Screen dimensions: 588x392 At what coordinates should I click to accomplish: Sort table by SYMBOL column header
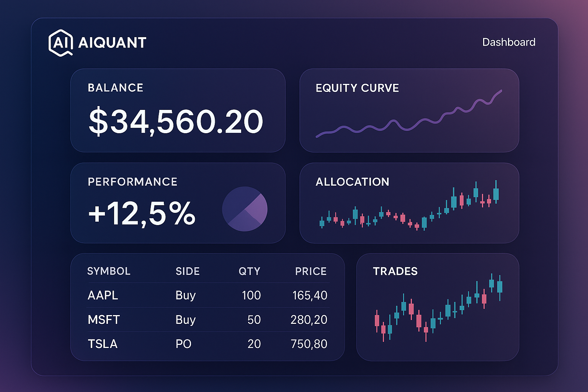[109, 271]
